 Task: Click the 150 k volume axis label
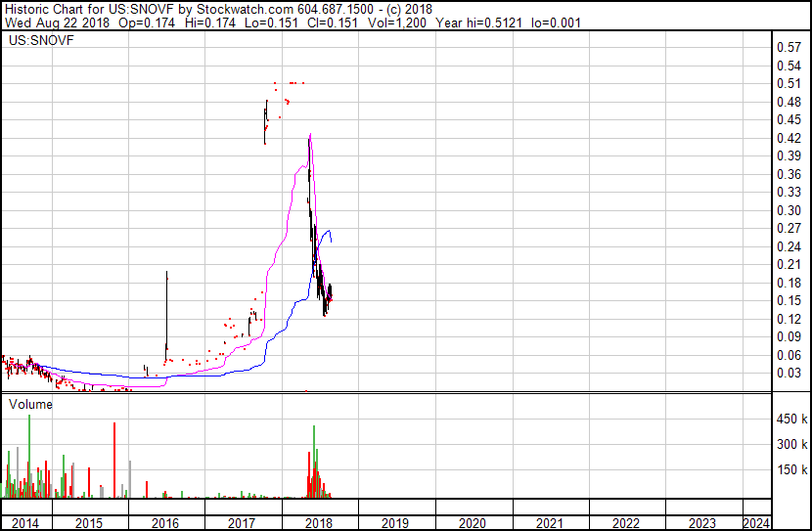coord(792,469)
